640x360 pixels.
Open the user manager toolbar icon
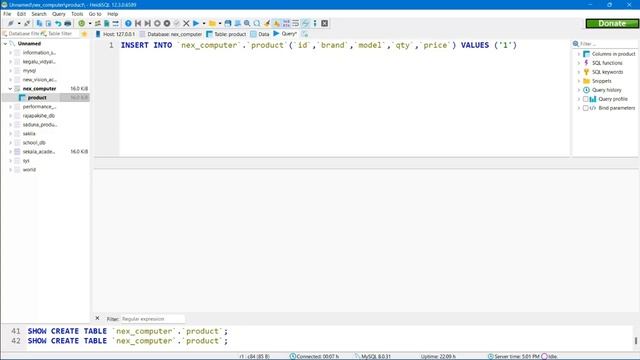tap(98, 23)
